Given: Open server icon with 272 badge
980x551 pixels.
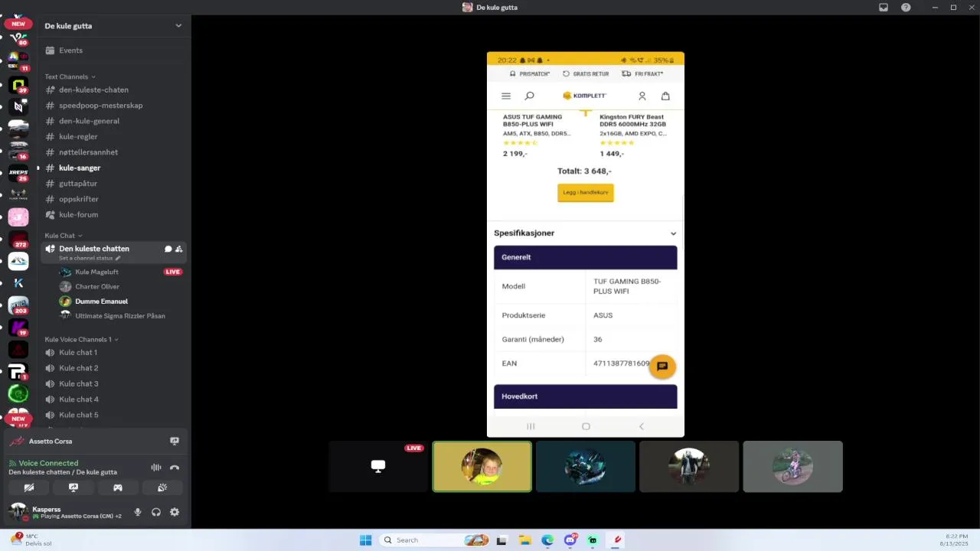Looking at the screenshot, I should 18,240.
